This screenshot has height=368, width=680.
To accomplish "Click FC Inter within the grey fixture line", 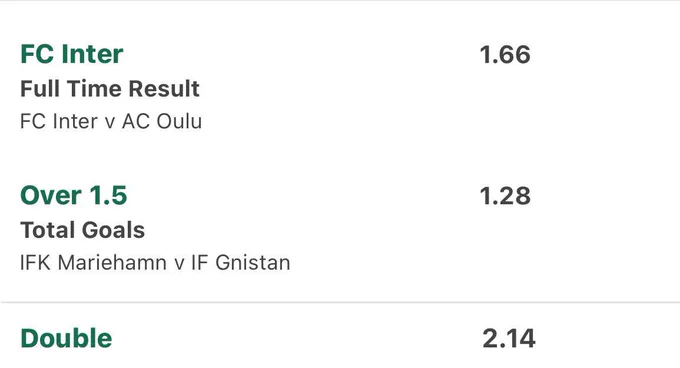I will (x=59, y=121).
